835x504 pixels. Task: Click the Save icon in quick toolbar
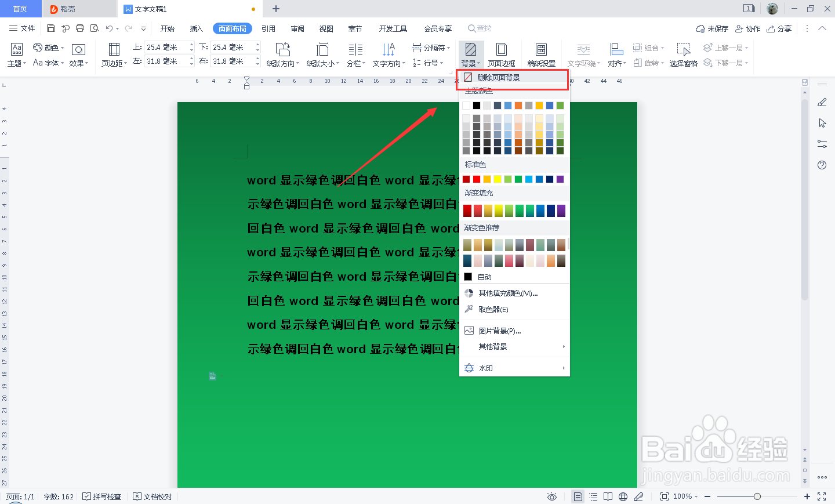coord(51,28)
